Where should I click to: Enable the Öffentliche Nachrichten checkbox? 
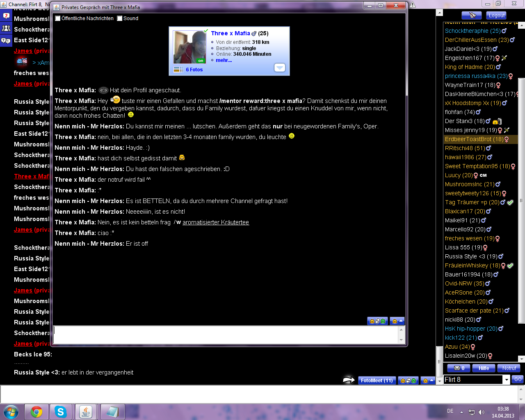(58, 18)
